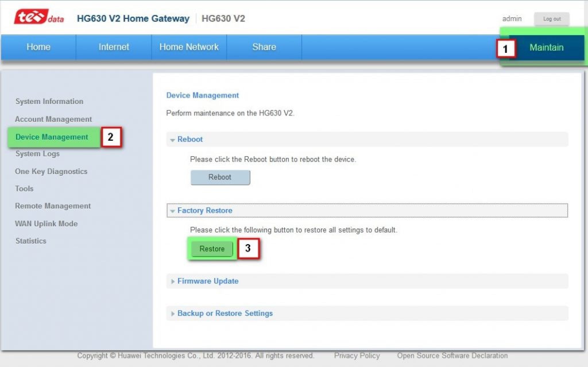The height and width of the screenshot is (367, 588).
Task: Select WAN Uplink Mode
Action: pos(46,223)
